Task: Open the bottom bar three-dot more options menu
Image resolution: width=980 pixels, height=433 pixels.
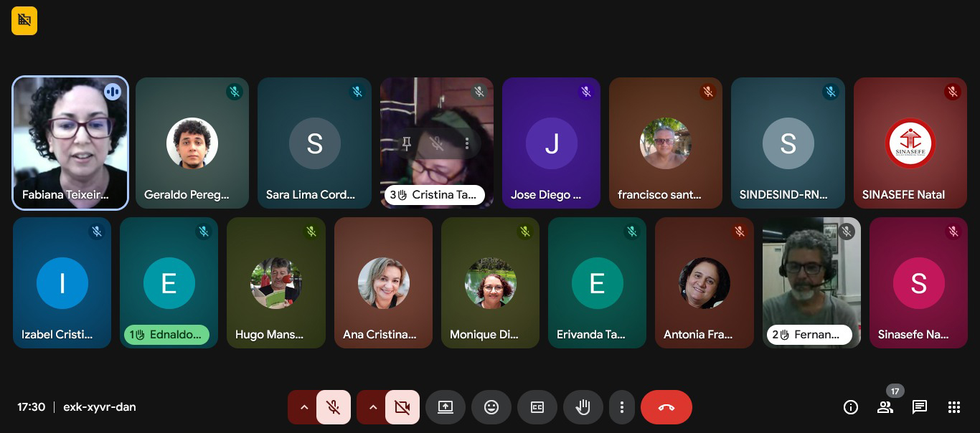Action: coord(622,407)
